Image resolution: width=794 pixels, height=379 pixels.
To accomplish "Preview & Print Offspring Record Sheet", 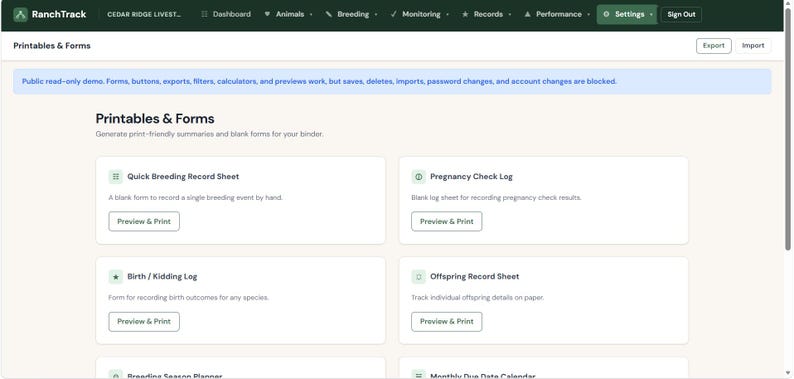I will [x=447, y=322].
